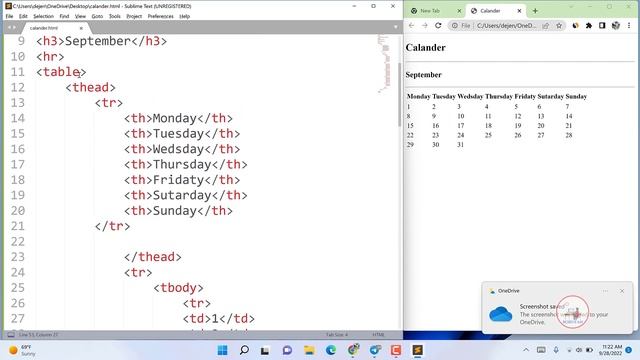Open the Project menu
640x360 pixels.
coord(134,16)
